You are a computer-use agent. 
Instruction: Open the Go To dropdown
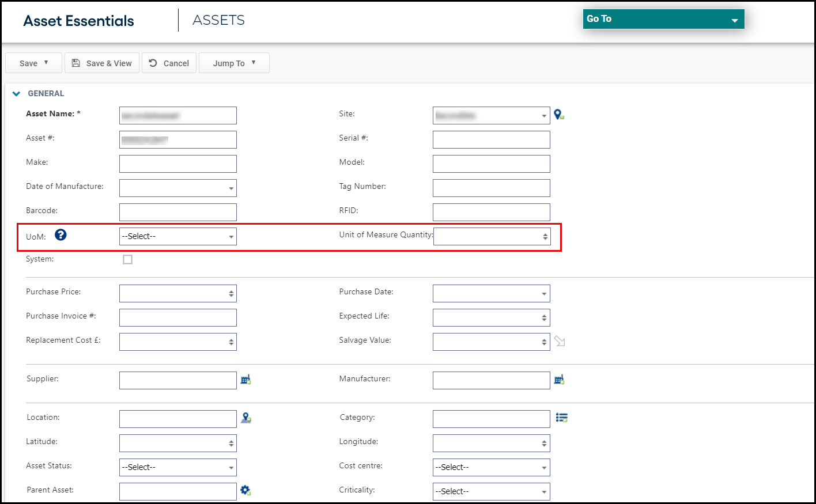[664, 19]
